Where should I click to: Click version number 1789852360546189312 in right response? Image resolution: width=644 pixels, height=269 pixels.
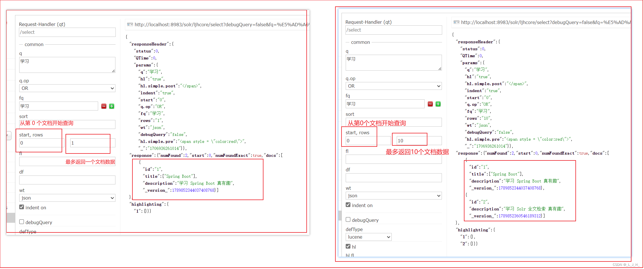coord(520,216)
